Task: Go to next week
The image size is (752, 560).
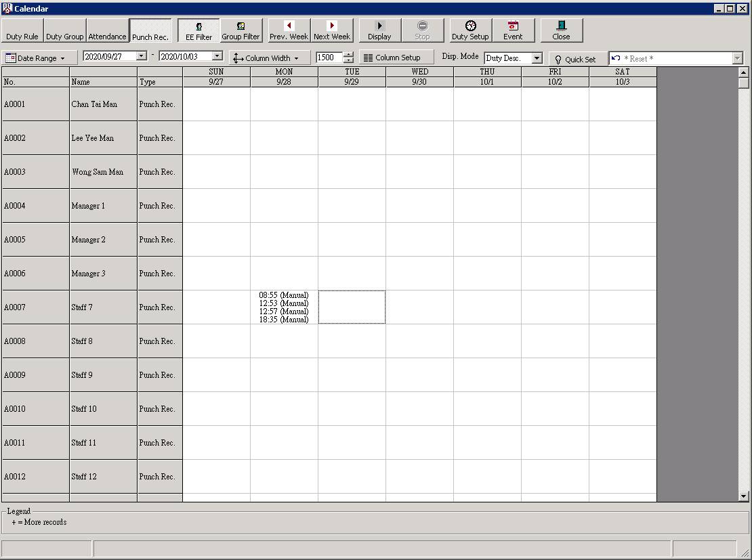Action: [332, 30]
